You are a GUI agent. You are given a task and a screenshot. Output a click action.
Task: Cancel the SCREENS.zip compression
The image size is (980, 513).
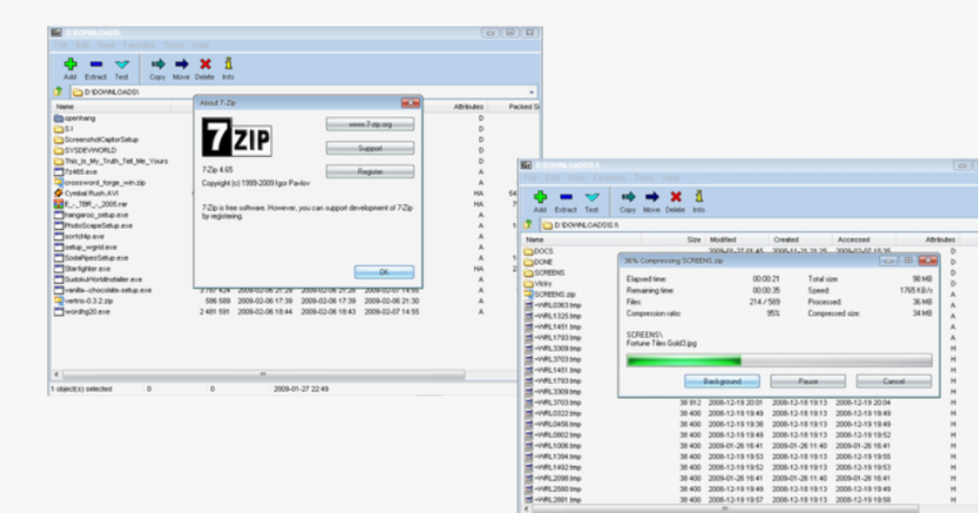(893, 380)
